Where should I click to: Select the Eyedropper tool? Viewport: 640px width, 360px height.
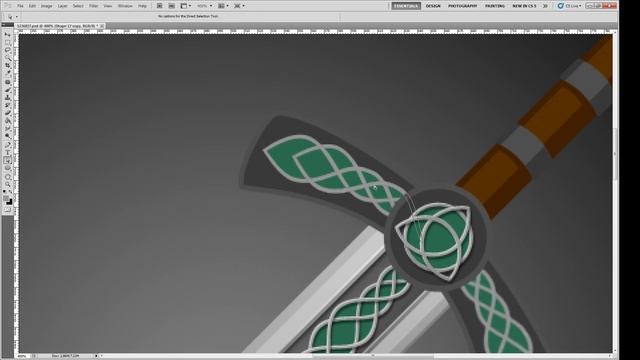coord(7,72)
